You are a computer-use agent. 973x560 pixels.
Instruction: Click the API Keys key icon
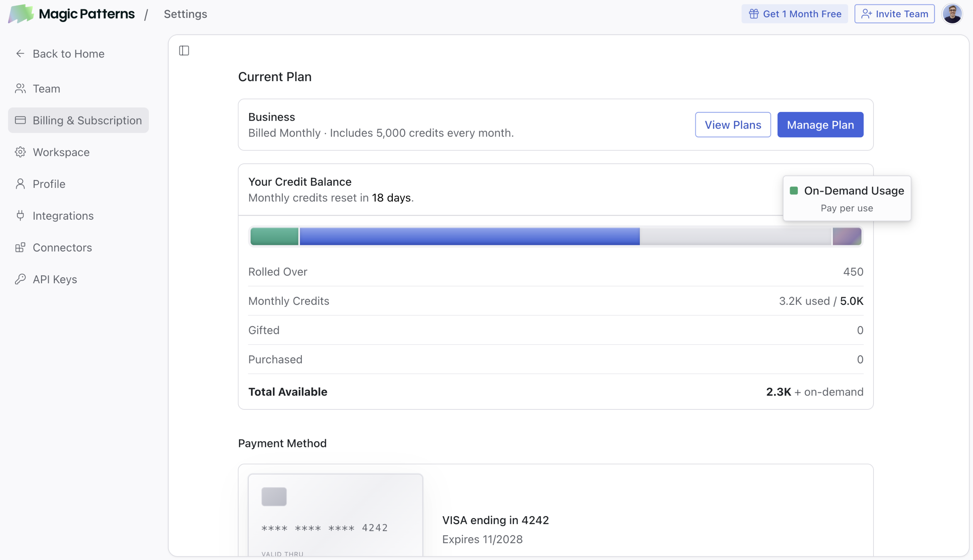coord(20,279)
